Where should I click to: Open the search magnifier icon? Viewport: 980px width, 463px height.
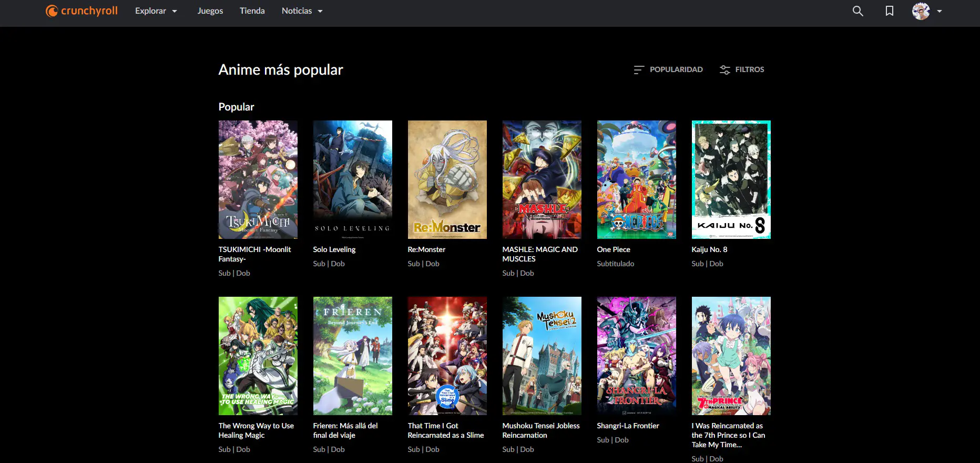pos(857,11)
